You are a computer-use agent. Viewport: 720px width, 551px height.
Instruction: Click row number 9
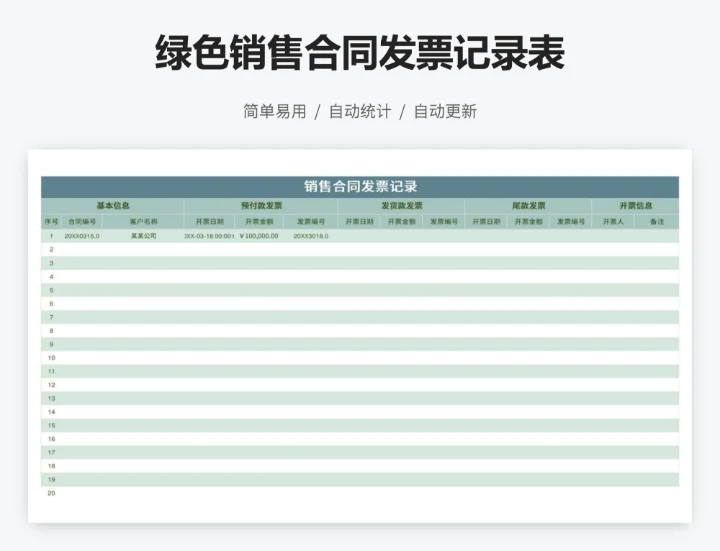pos(51,344)
